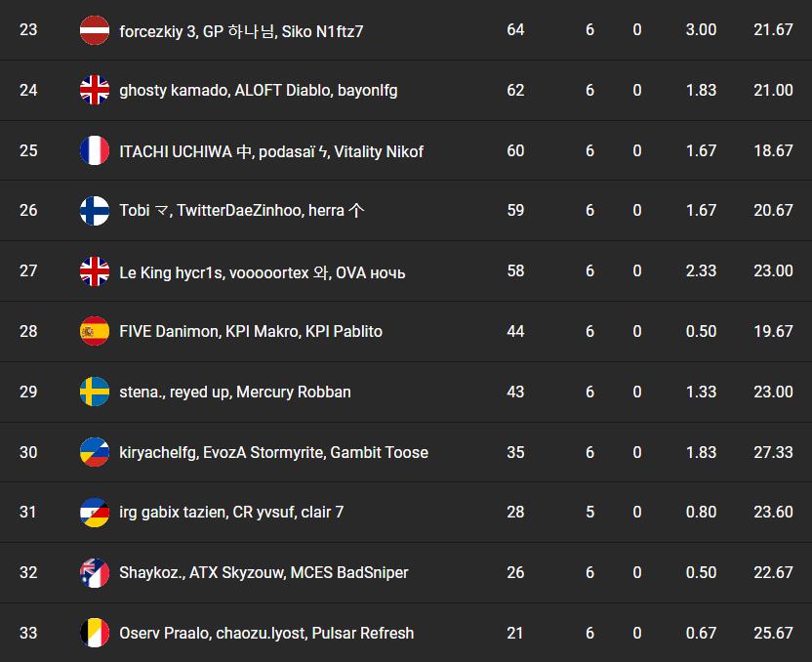The width and height of the screenshot is (812, 662).
Task: Open team FIVE Danimon, KPI Makro, KPI Pablito
Action: [251, 331]
